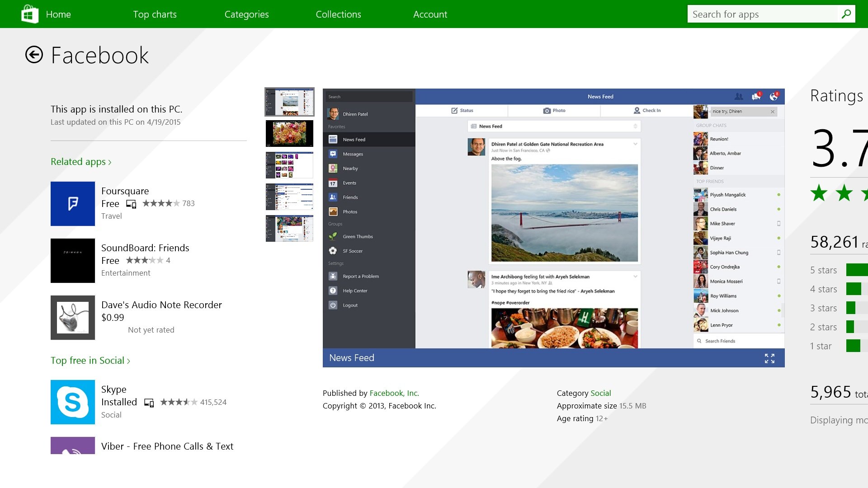Viewport: 868px width, 488px height.
Task: Click the 3 stars rating bar
Action: click(857, 308)
